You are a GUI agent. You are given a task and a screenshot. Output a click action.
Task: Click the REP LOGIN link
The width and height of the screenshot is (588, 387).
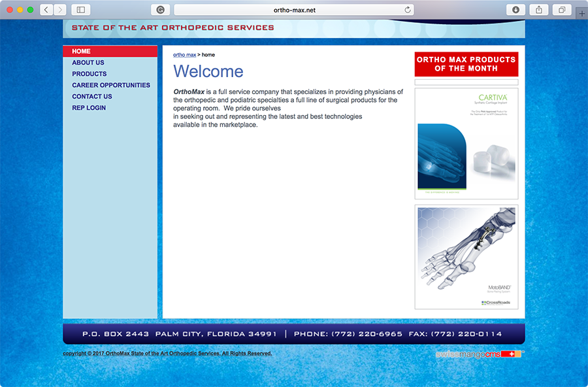click(89, 108)
